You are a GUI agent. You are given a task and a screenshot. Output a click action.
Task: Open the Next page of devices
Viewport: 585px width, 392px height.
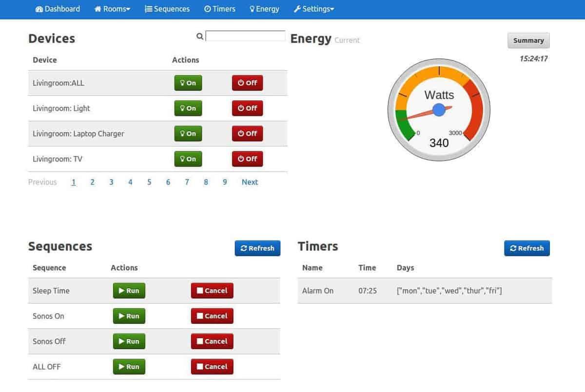pos(250,182)
